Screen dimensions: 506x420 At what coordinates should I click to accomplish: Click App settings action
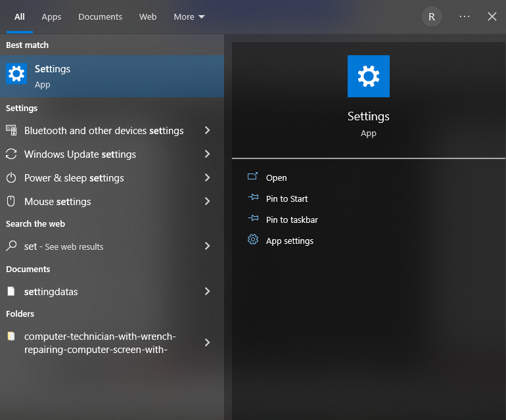tap(289, 241)
